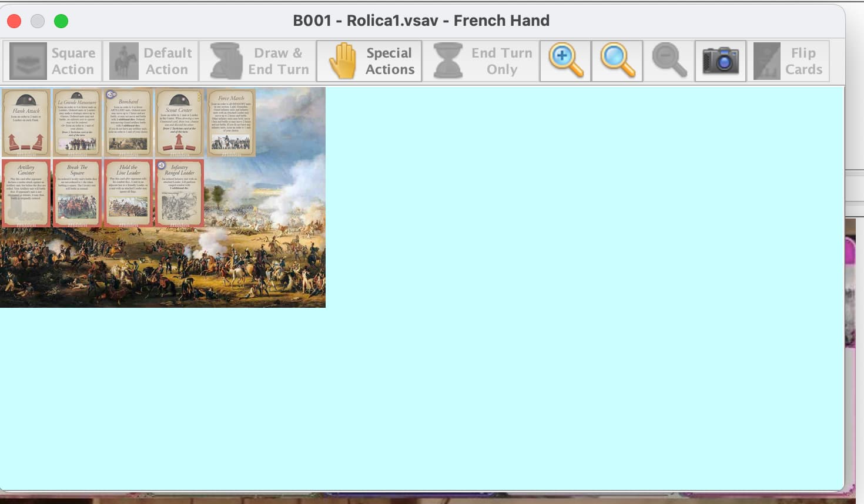Click the Square Action toolbar button

52,61
